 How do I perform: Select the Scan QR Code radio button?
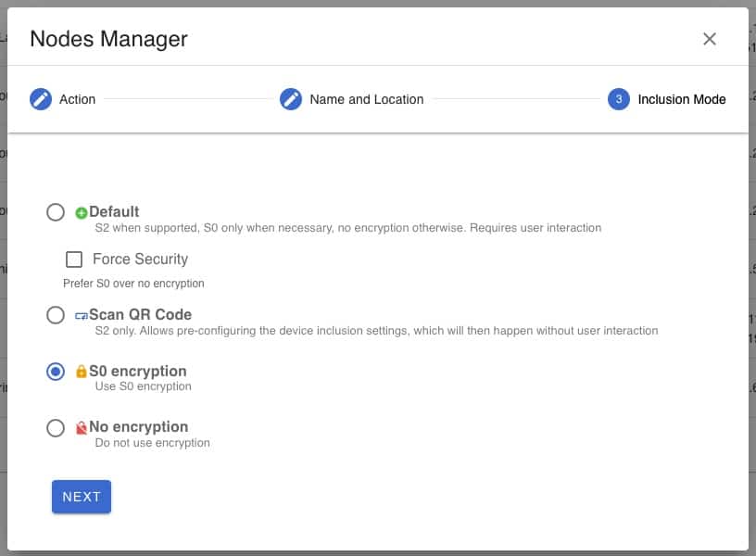pos(56,315)
